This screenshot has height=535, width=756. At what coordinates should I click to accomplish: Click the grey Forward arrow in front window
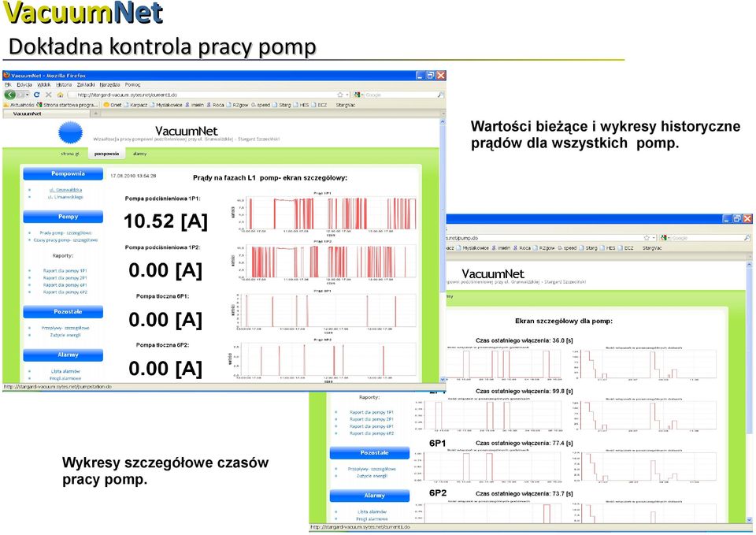[20, 95]
